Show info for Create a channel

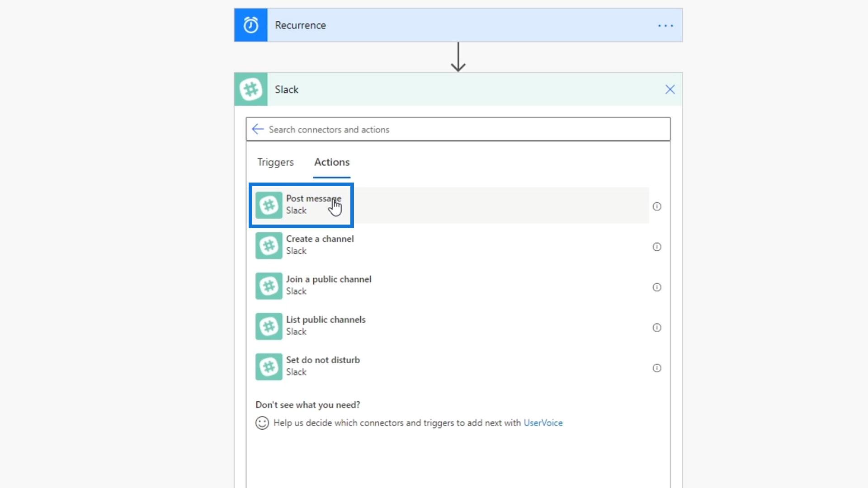pos(656,247)
